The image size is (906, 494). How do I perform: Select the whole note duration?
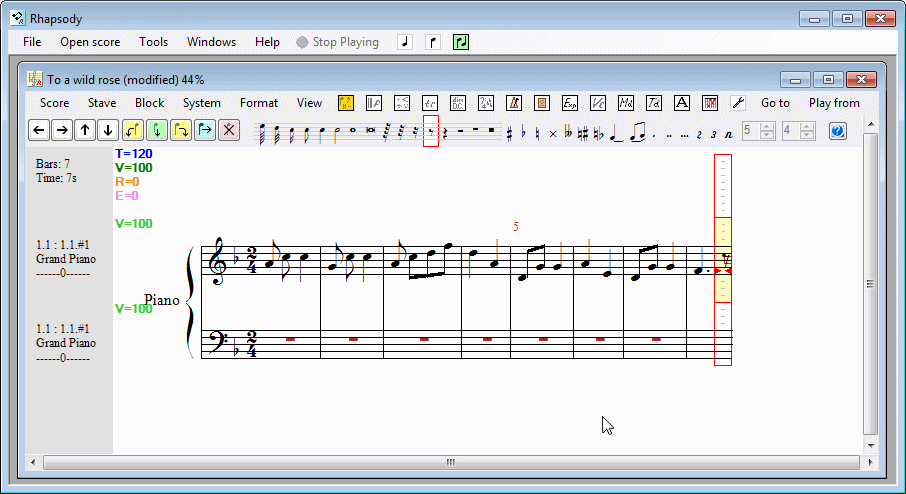click(x=353, y=130)
